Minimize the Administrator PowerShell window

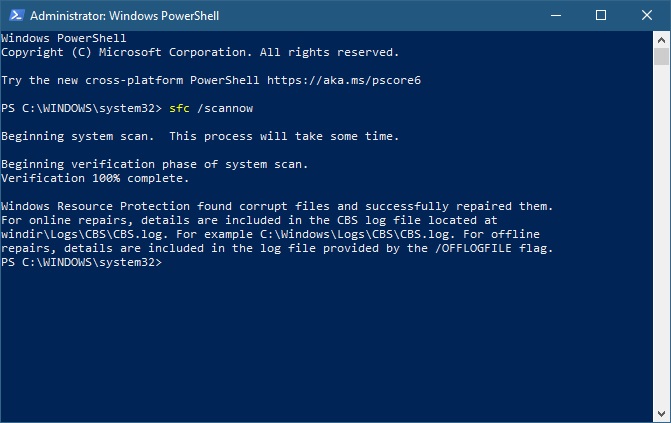coord(556,15)
